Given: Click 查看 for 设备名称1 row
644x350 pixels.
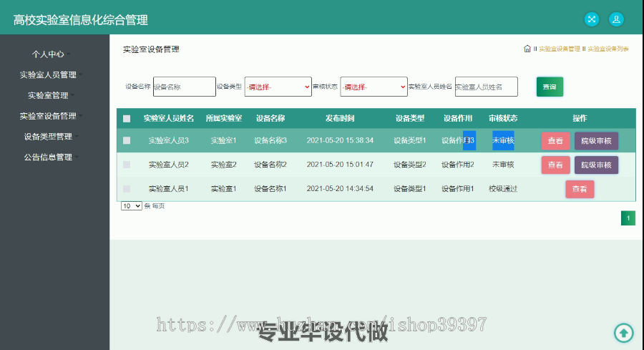Looking at the screenshot, I should tap(580, 190).
